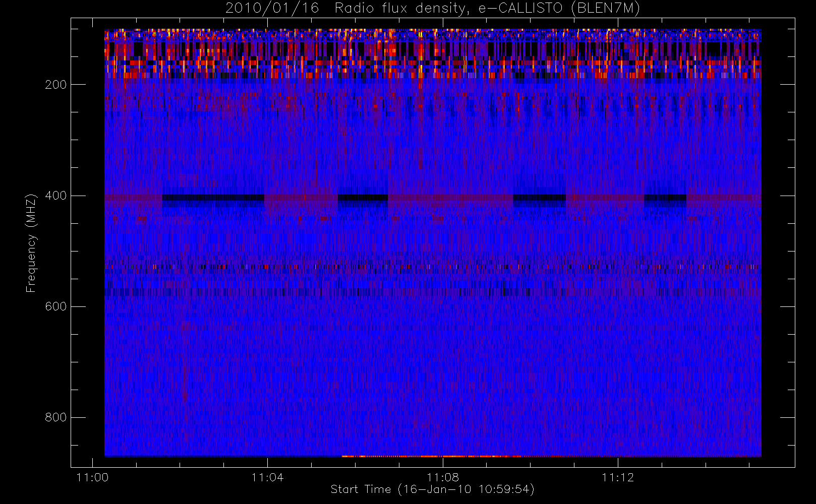Click the '800' frequency tick label
Image resolution: width=816 pixels, height=504 pixels.
55,417
